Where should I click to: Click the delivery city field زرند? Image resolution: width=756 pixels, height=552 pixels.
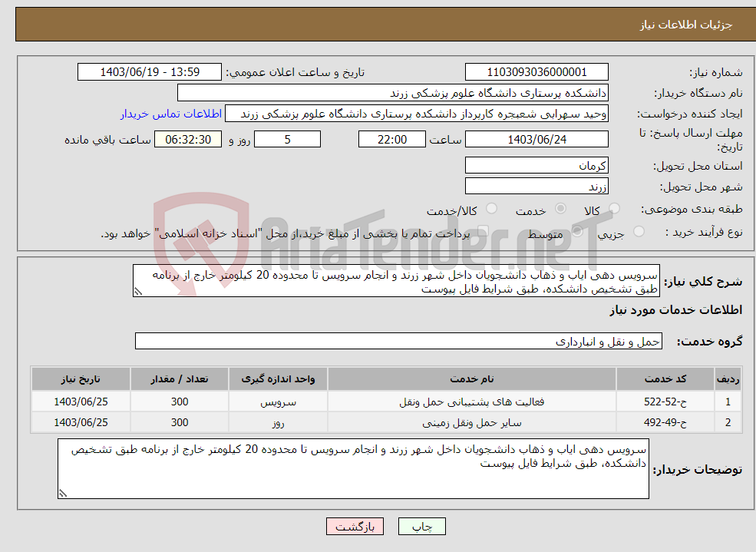(x=536, y=186)
